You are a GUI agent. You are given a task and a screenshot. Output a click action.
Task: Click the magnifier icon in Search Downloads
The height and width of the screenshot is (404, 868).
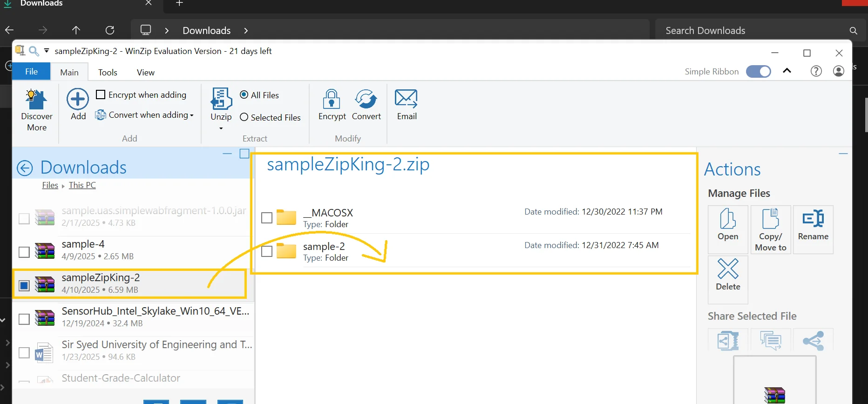click(853, 31)
